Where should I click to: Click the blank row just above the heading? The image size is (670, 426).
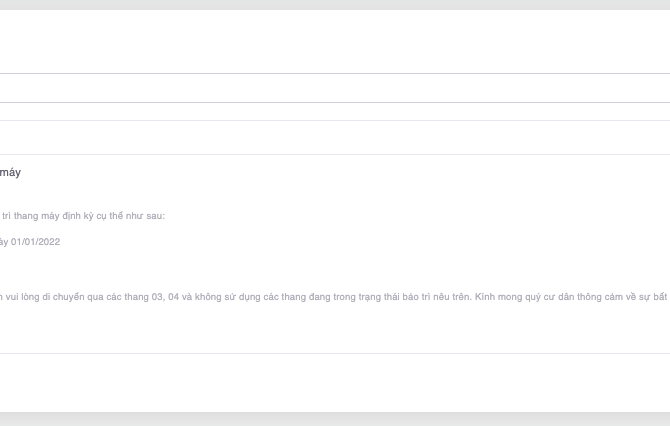point(335,138)
